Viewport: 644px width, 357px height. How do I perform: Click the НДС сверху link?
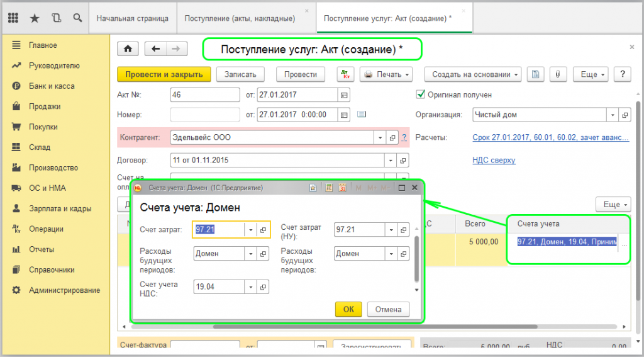[x=494, y=160]
